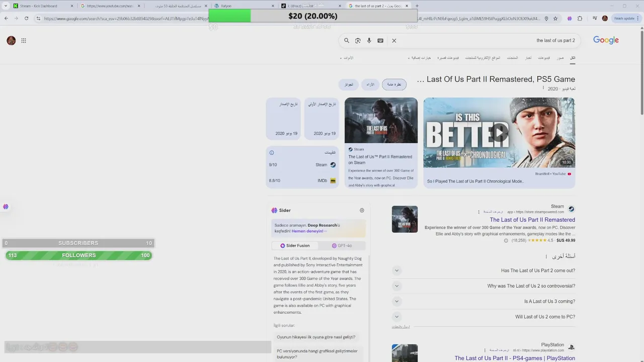Expand 'Has The Last of Us Part 2 come out?'

[x=484, y=270]
